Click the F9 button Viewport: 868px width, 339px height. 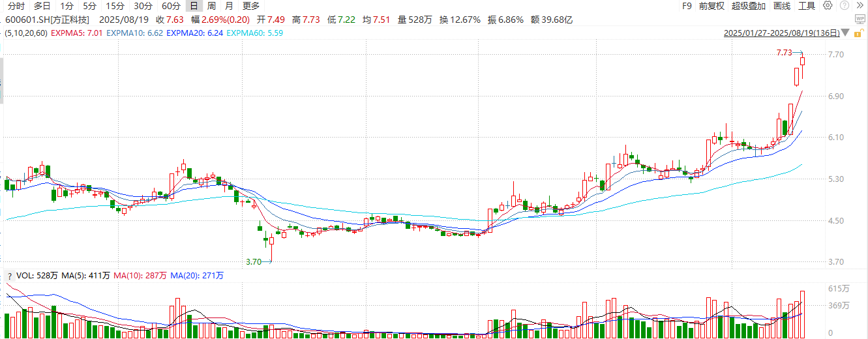(x=687, y=6)
